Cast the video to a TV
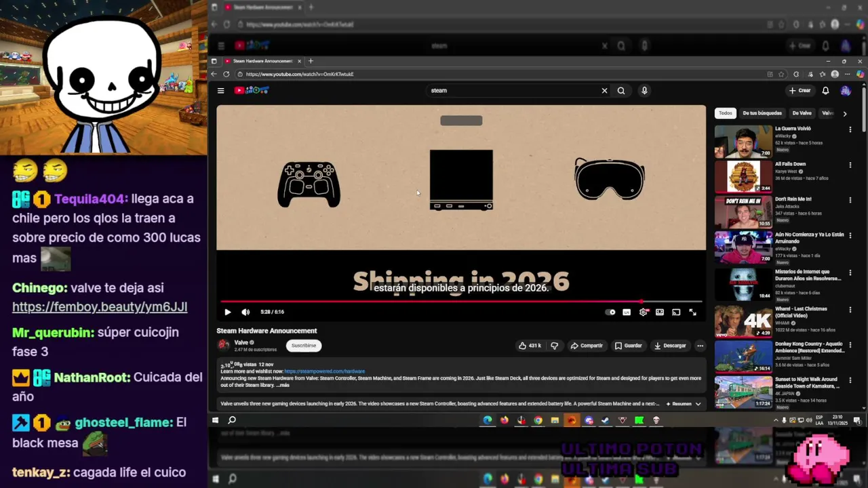This screenshot has width=868, height=488. coord(676,312)
